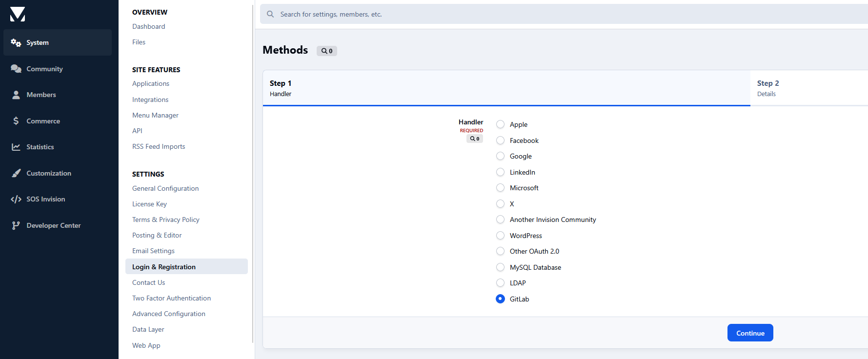Choose Other OAuth 2.0 handler
Image resolution: width=868 pixels, height=359 pixels.
point(500,251)
